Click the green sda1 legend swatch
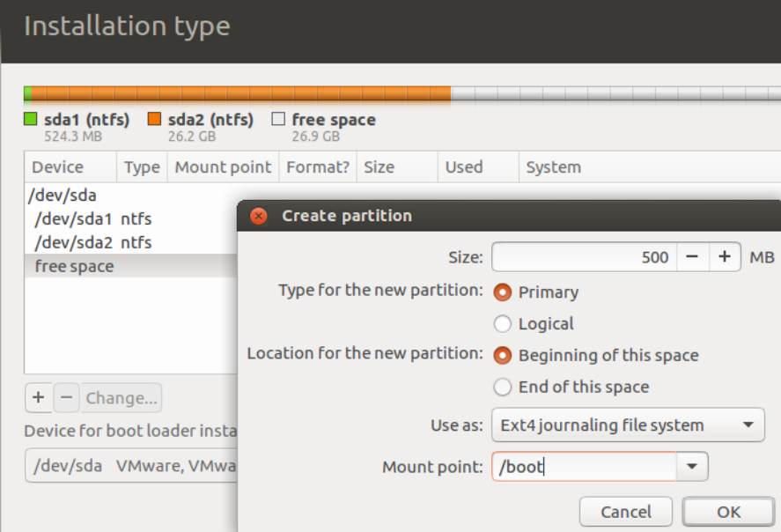The height and width of the screenshot is (532, 781). click(x=31, y=119)
